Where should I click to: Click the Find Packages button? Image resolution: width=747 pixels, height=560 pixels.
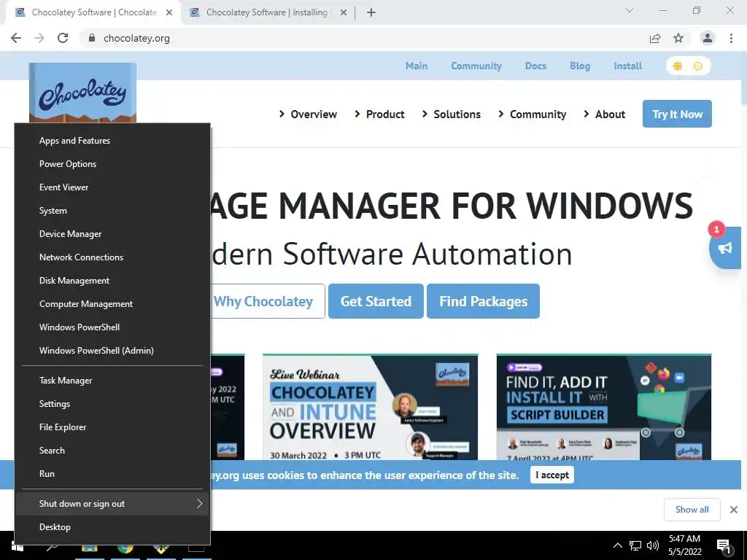click(483, 301)
